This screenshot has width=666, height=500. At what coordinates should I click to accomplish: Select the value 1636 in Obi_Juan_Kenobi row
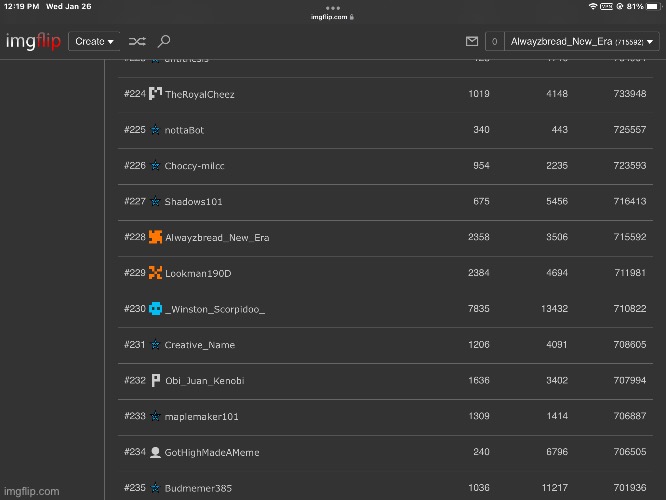[479, 380]
